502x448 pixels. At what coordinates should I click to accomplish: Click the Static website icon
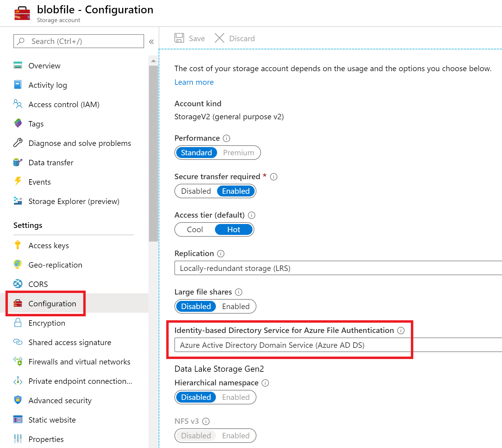(18, 419)
